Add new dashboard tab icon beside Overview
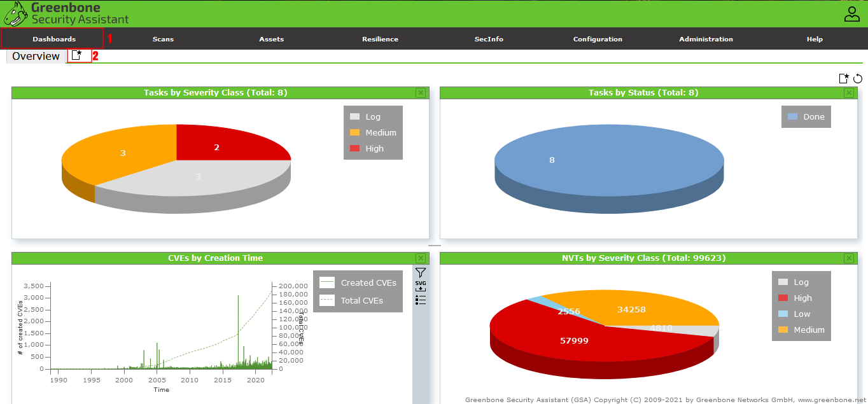The width and height of the screenshot is (868, 404). [77, 55]
